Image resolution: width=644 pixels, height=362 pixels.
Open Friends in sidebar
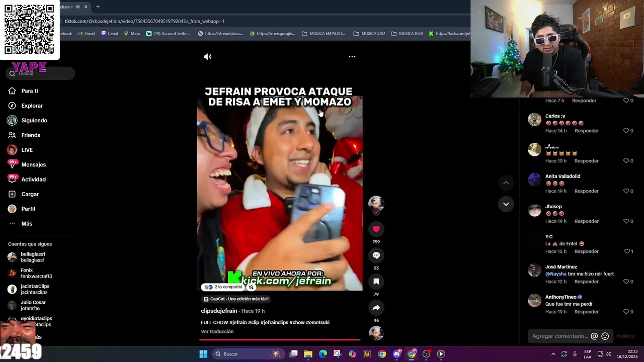pos(30,135)
